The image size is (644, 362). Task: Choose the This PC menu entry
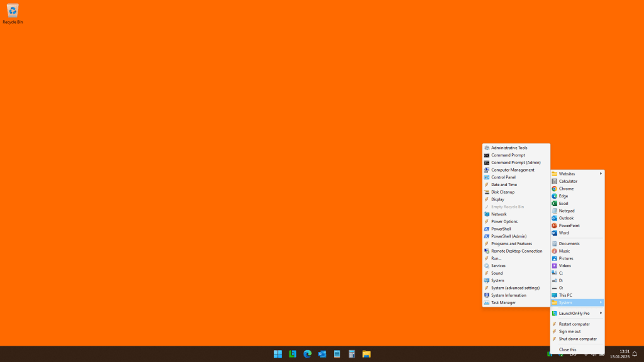point(565,295)
